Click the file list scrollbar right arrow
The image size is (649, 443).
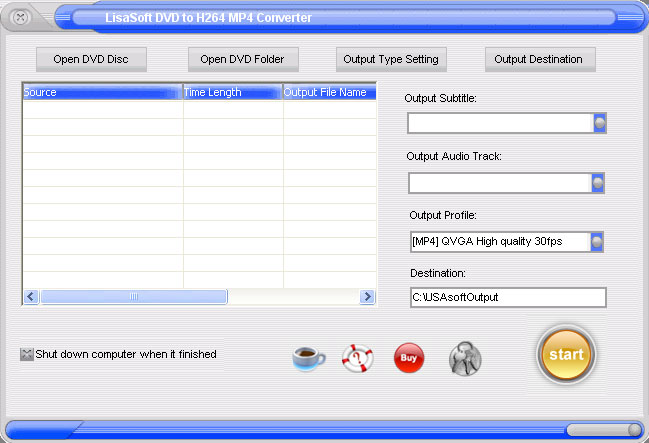[367, 297]
